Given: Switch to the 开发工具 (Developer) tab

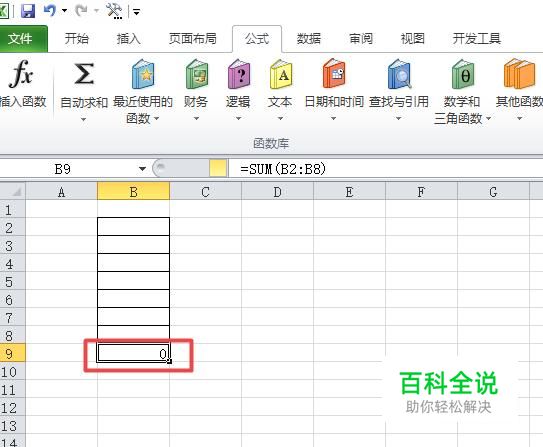Looking at the screenshot, I should tap(477, 38).
